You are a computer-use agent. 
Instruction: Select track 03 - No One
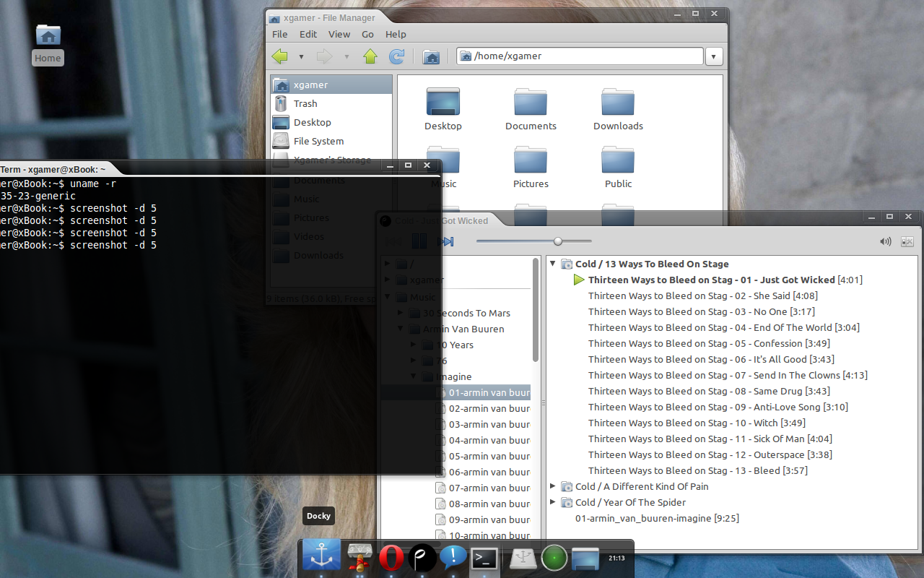[x=702, y=311]
